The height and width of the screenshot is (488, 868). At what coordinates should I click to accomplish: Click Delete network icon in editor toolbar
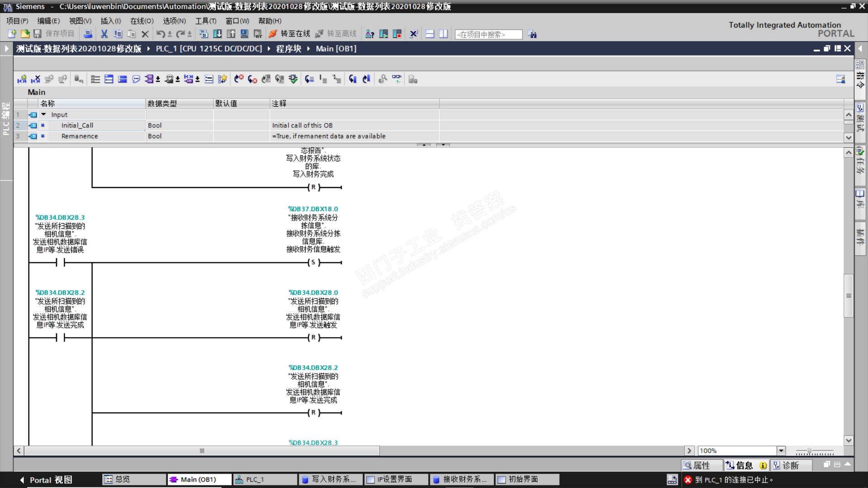click(36, 80)
